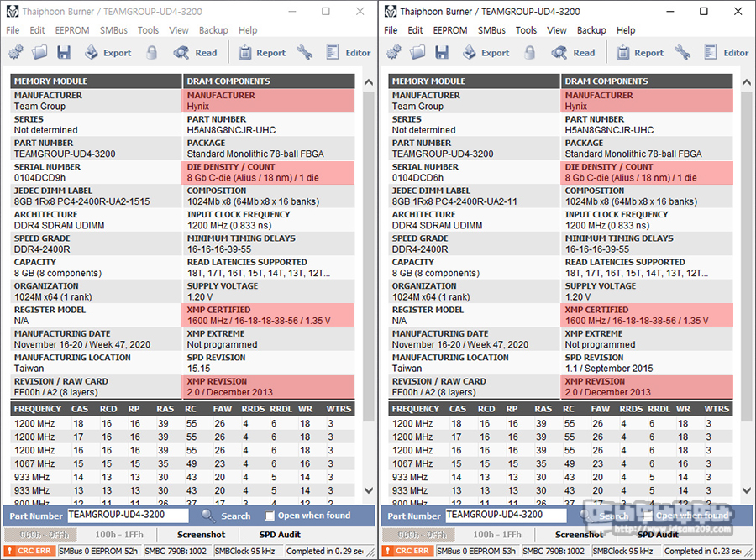Click right window serial number 0104DCD6h
The height and width of the screenshot is (560, 756).
417,177
